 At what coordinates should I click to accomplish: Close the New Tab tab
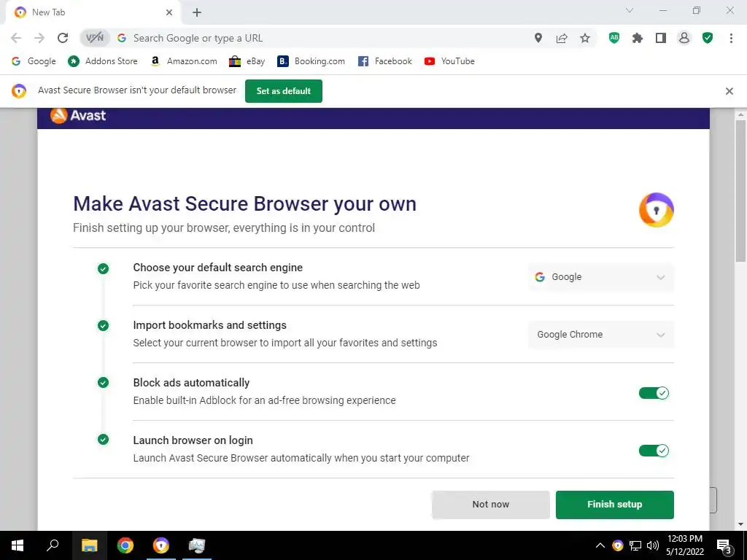click(169, 12)
